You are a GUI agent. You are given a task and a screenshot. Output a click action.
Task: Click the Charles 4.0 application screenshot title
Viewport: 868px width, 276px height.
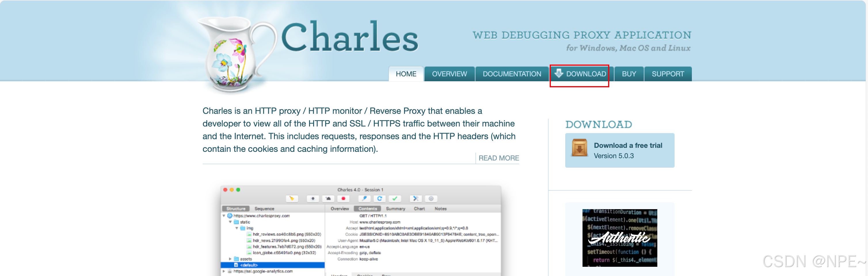[x=360, y=190]
